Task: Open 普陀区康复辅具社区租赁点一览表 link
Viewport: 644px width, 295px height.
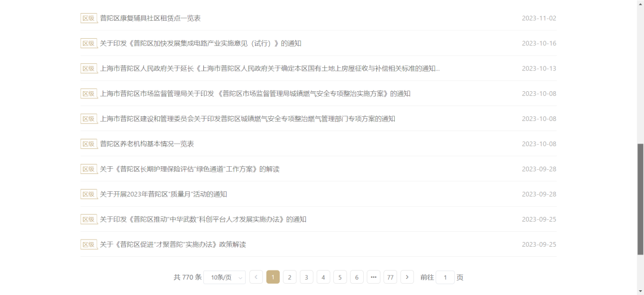Action: 150,18
